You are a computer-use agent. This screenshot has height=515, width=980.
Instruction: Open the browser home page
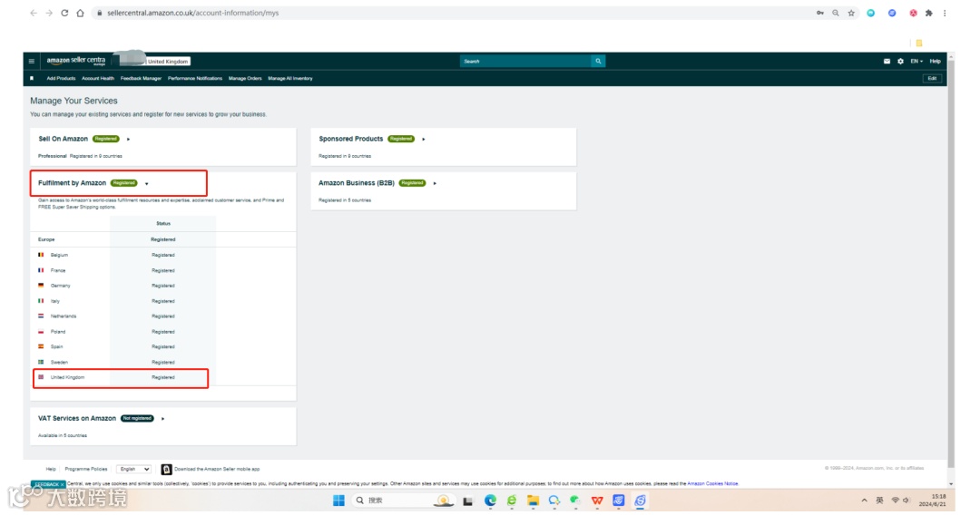(x=80, y=13)
